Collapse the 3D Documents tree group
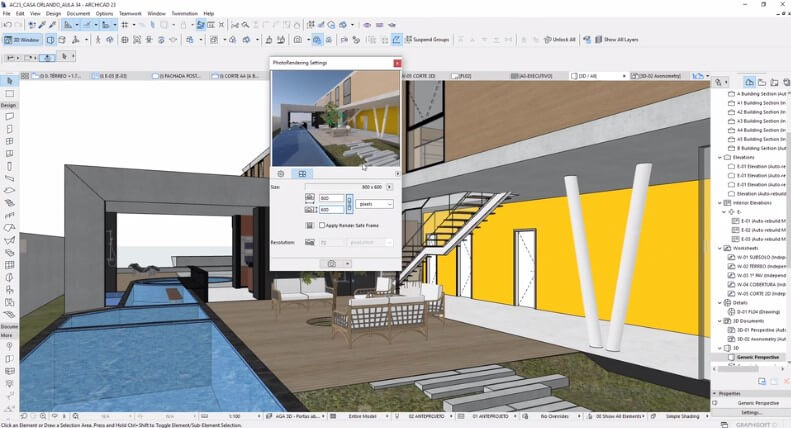The image size is (791, 428). coord(720,321)
